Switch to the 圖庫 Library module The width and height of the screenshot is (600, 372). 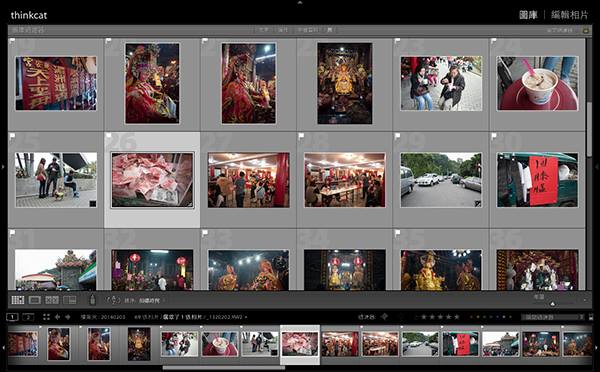528,15
